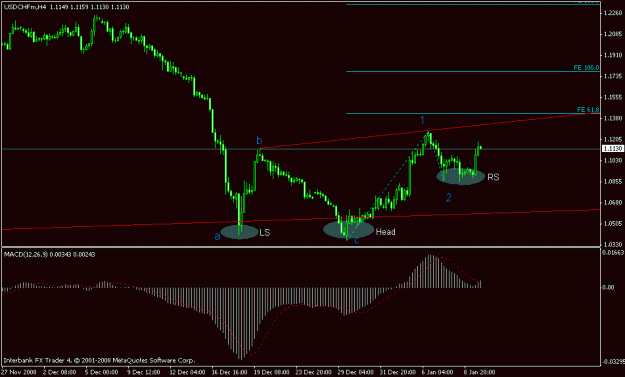Click the '29 Dec 04:00' time axis label
The height and width of the screenshot is (377, 625).
356,372
